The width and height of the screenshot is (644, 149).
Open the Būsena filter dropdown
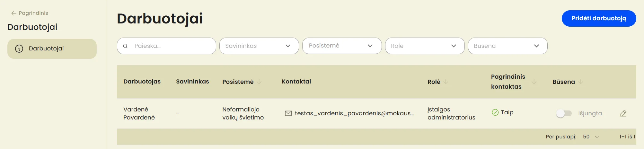click(507, 46)
